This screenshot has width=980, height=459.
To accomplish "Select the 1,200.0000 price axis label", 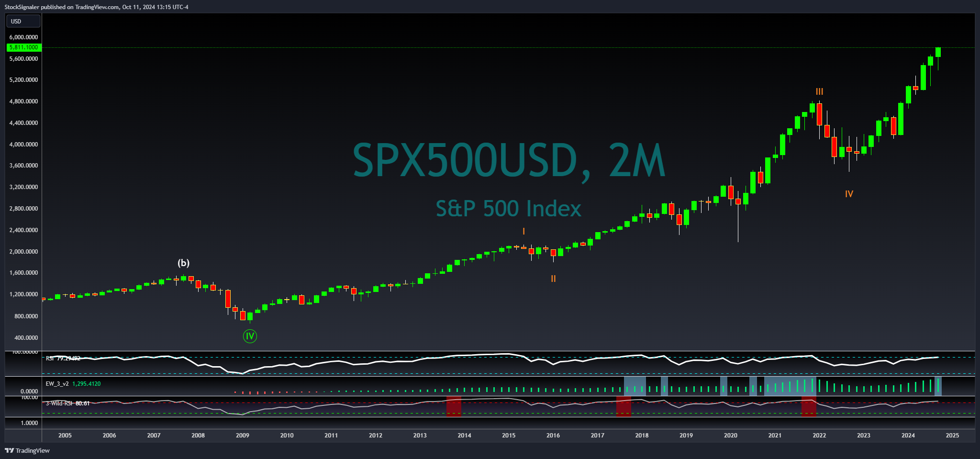I will [x=23, y=294].
